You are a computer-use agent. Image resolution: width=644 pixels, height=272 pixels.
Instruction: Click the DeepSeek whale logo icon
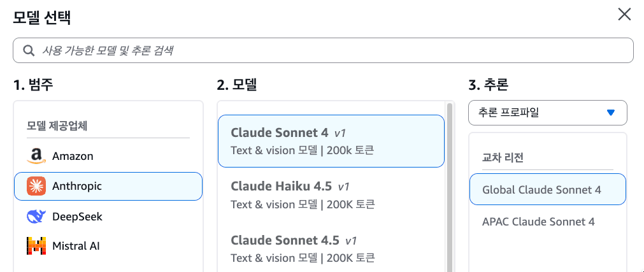pos(37,217)
